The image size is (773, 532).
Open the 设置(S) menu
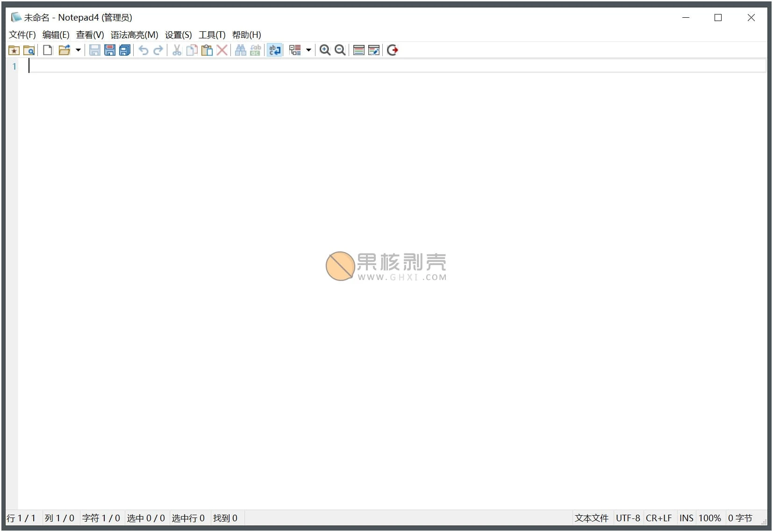click(x=179, y=35)
